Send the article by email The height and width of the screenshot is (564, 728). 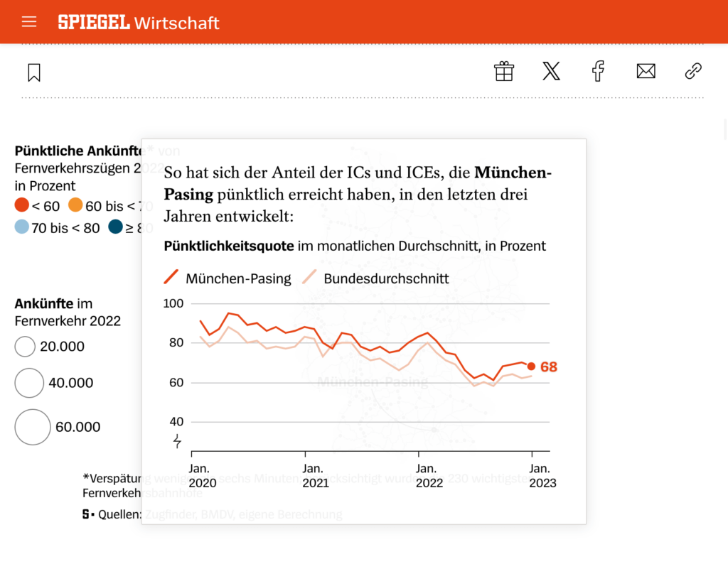pyautogui.click(x=646, y=72)
